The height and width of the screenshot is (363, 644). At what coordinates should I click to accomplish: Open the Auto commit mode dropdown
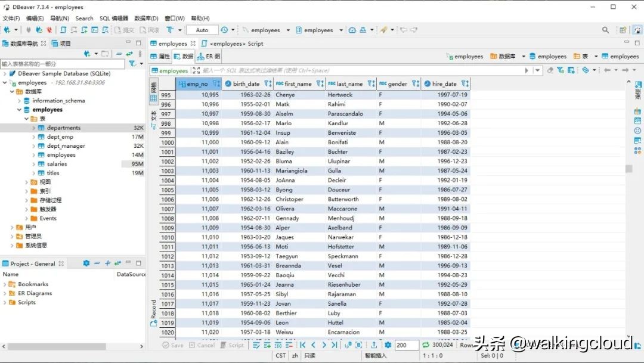[x=202, y=29]
